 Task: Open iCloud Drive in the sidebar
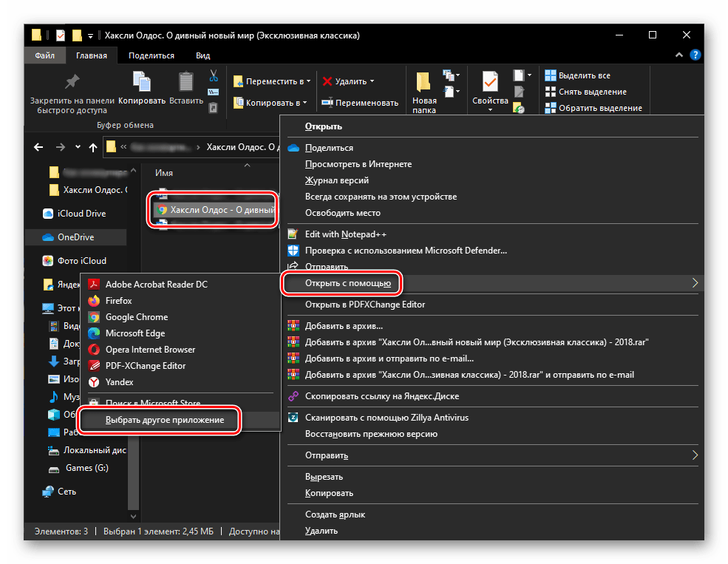[x=81, y=214]
